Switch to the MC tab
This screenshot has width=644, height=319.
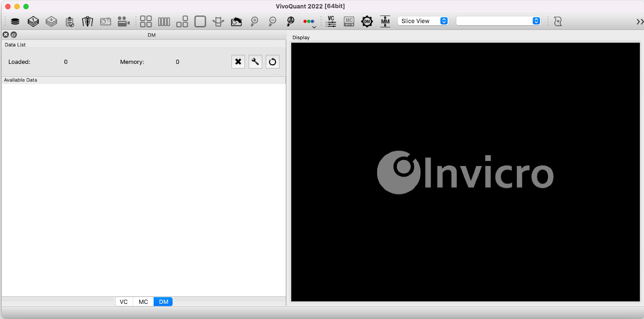(143, 301)
